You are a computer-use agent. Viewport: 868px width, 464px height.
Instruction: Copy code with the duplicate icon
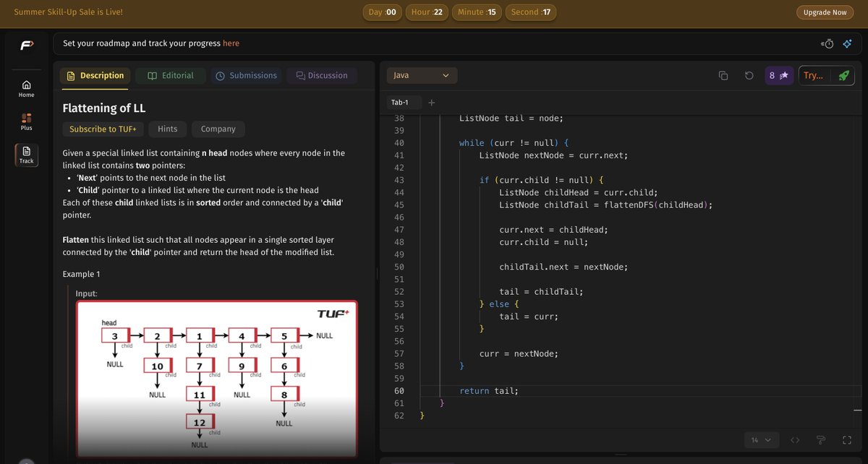[x=723, y=75]
